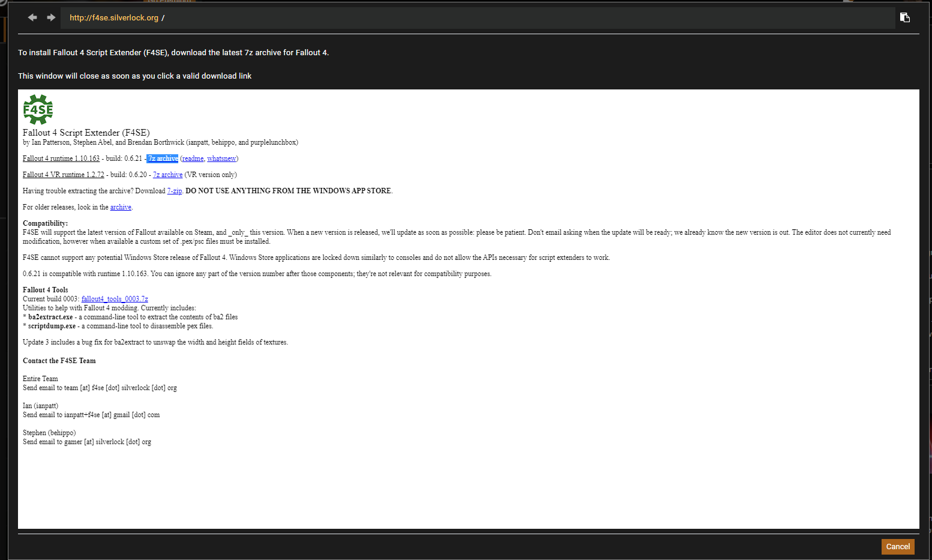This screenshot has height=560, width=932.
Task: Click the bold ba2extract.exe text
Action: [50, 317]
